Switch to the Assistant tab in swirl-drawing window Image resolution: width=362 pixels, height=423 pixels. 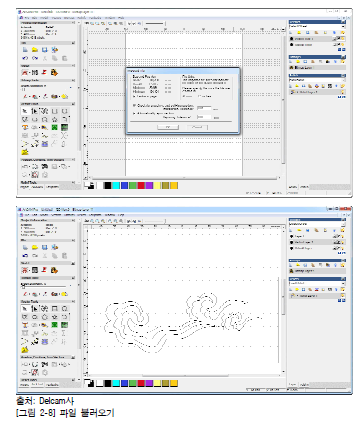click(x=37, y=385)
